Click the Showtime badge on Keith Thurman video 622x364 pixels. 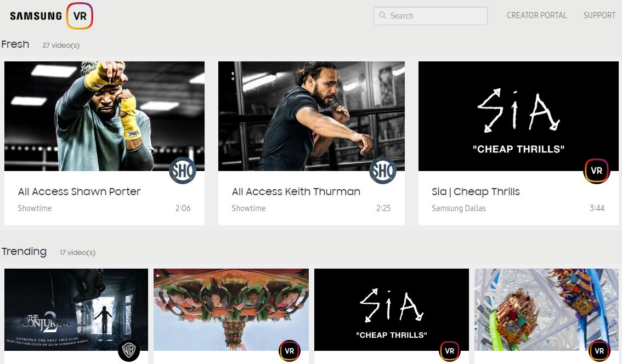click(x=383, y=171)
